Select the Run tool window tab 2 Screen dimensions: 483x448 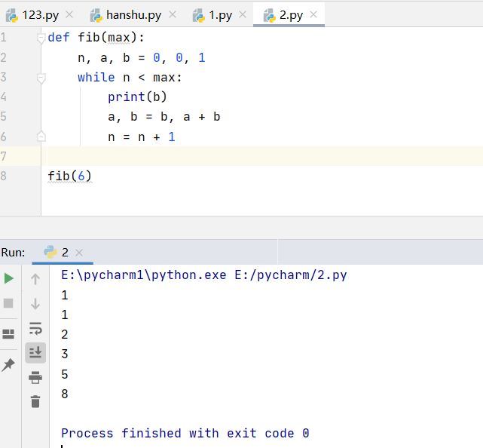(x=63, y=253)
